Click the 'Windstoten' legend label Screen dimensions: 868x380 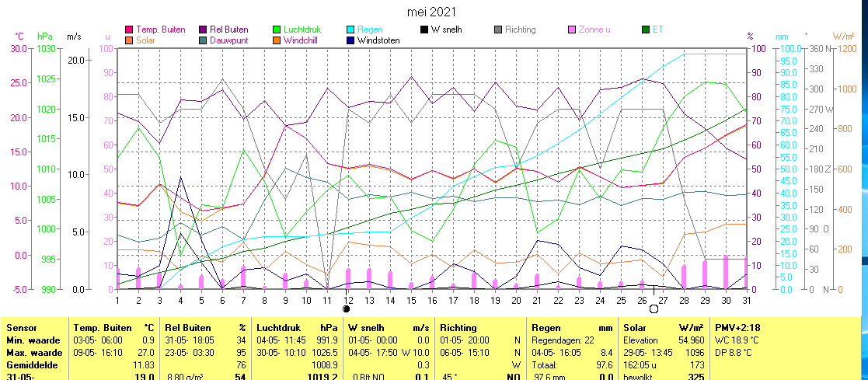378,40
